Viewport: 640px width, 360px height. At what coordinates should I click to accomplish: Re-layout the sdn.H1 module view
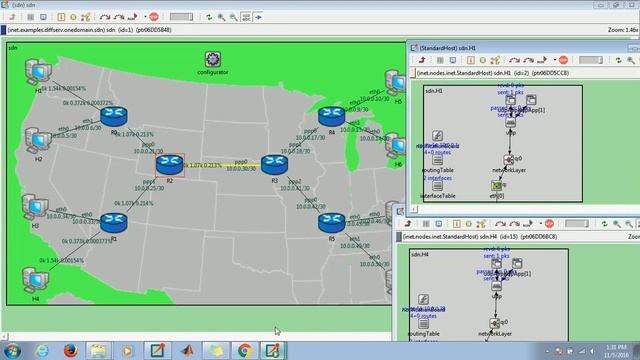(619, 60)
